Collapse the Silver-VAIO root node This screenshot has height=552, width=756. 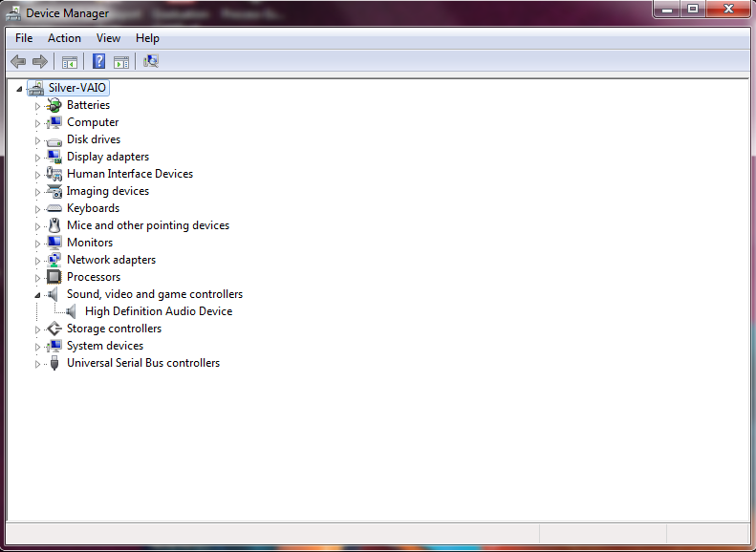(x=20, y=89)
